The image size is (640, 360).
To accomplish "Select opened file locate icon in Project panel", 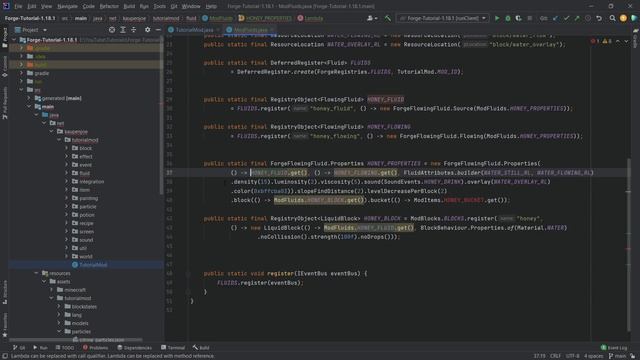I will (112, 30).
